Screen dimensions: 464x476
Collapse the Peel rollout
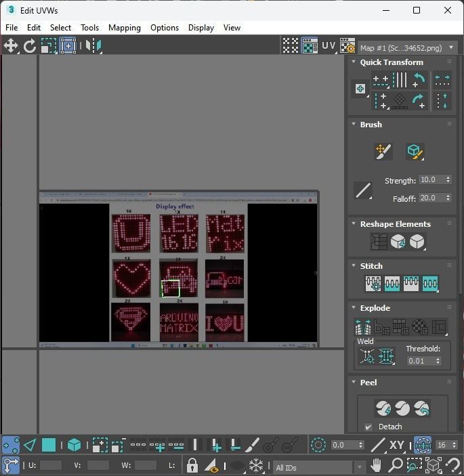pos(354,382)
